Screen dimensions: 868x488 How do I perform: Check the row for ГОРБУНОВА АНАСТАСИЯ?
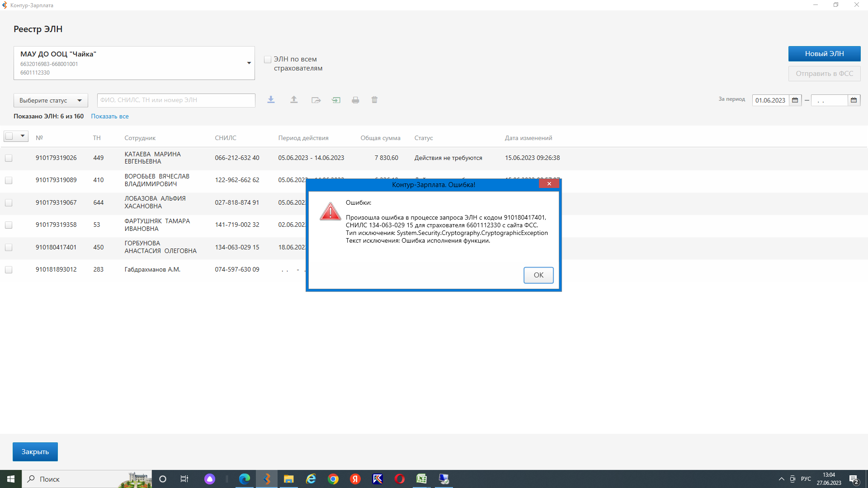9,248
